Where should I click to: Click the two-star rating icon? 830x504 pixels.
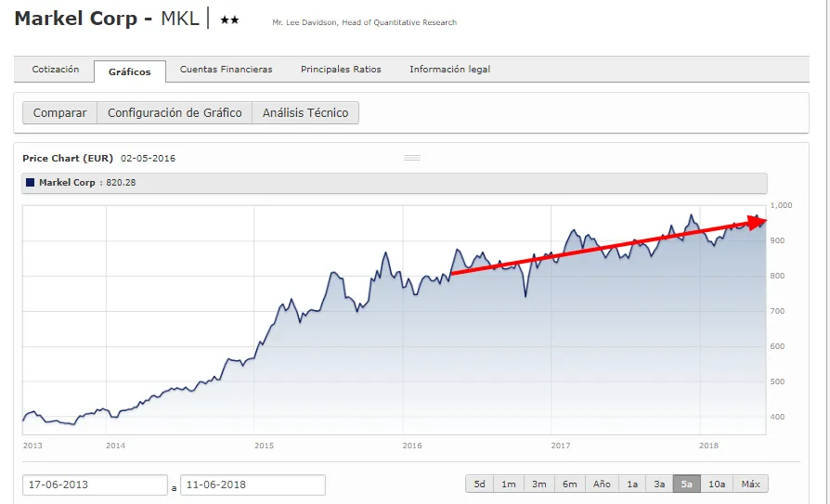point(229,19)
